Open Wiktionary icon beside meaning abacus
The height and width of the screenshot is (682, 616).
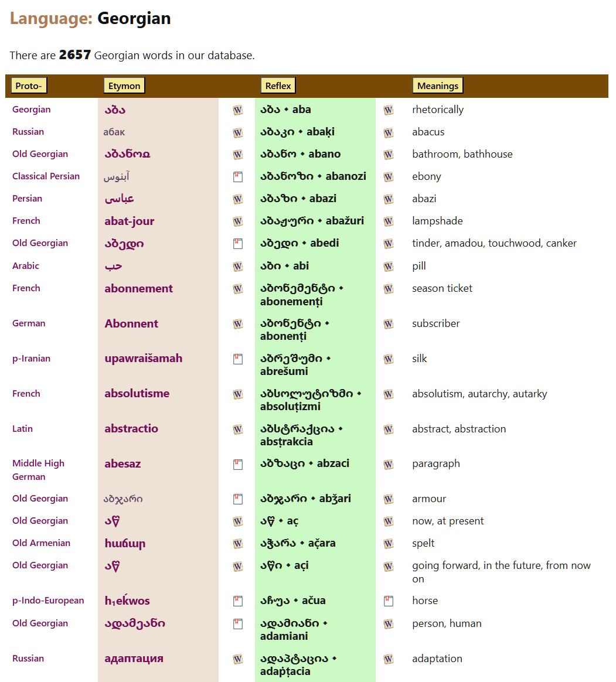click(389, 132)
